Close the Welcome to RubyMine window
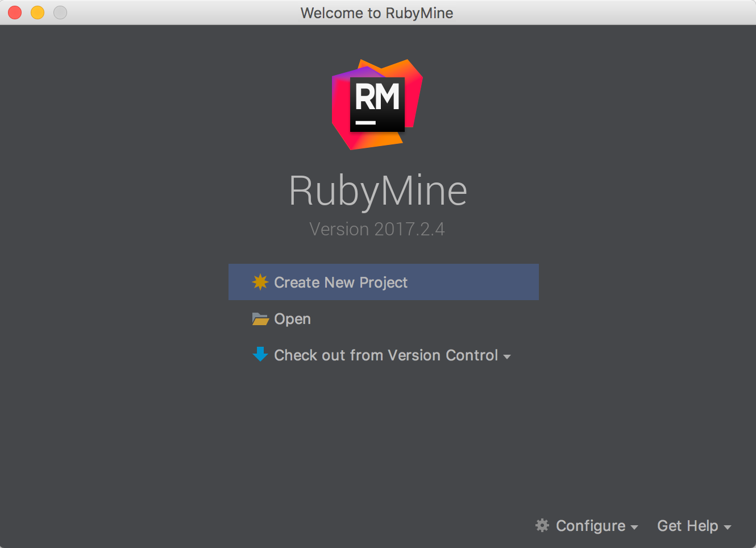 [15, 13]
